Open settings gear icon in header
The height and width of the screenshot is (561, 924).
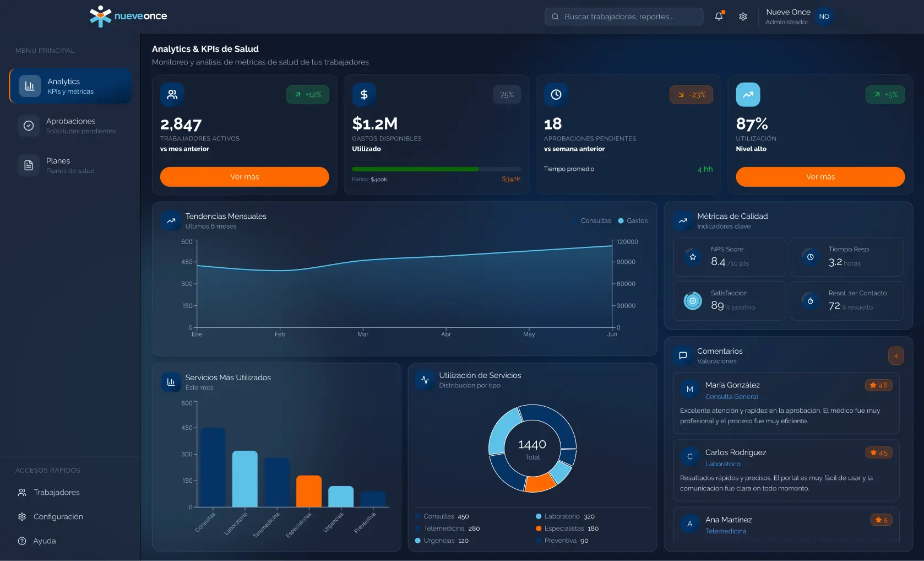point(743,17)
